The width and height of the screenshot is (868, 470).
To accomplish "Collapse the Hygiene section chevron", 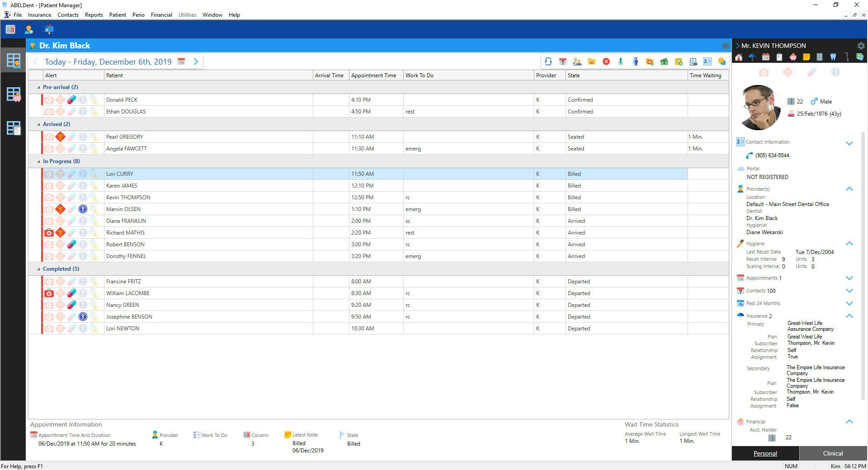I will (850, 244).
